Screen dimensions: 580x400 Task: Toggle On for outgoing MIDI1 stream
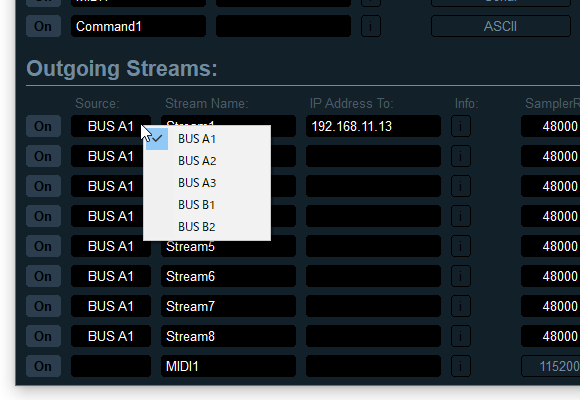click(43, 366)
